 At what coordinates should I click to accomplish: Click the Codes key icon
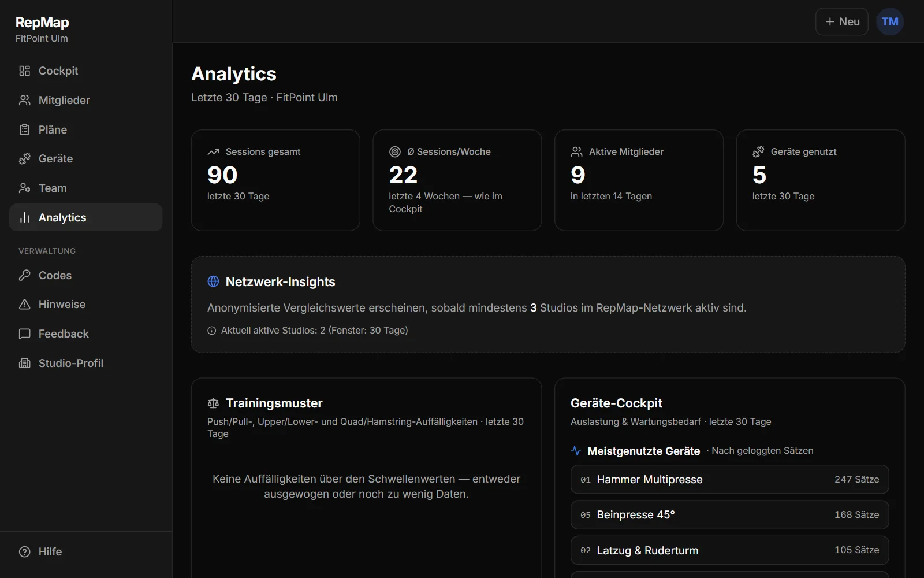point(24,275)
